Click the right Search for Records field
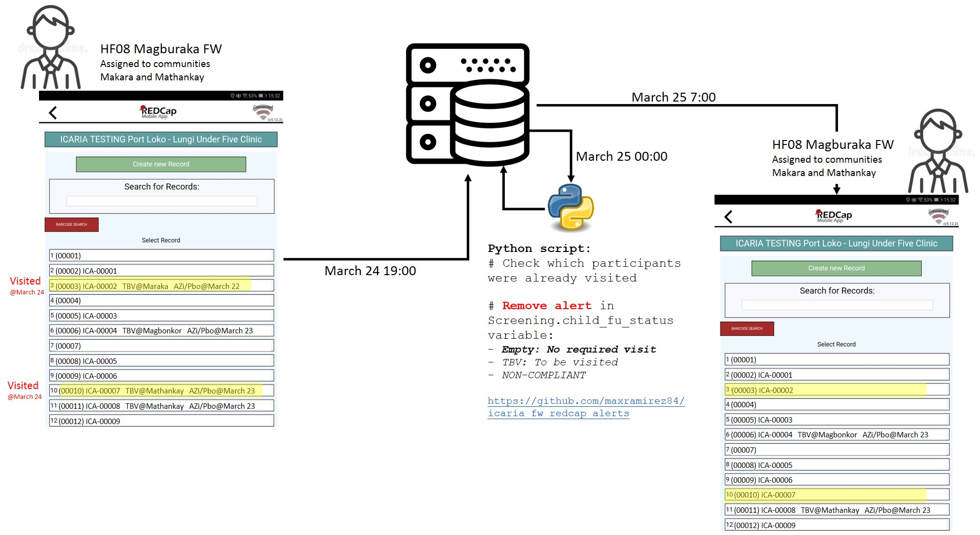The image size is (980, 535). click(837, 305)
